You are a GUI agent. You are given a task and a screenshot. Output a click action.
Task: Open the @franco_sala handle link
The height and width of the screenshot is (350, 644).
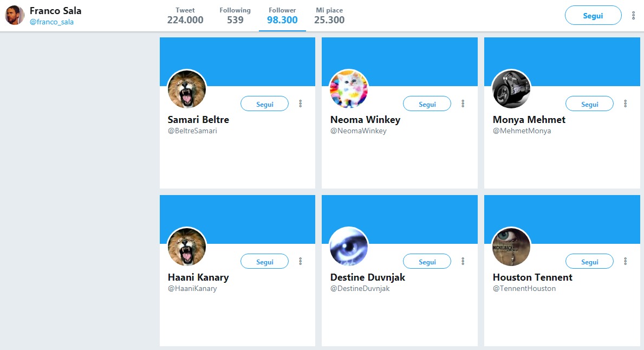coord(52,22)
